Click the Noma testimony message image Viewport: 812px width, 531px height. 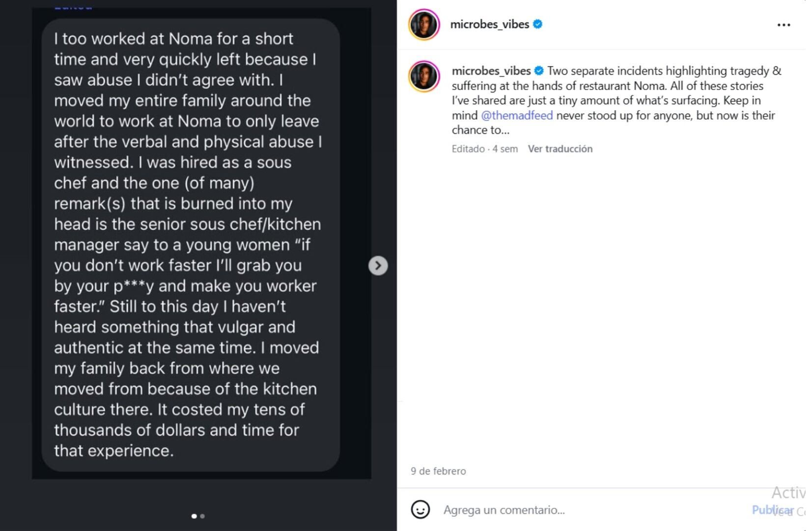point(191,245)
